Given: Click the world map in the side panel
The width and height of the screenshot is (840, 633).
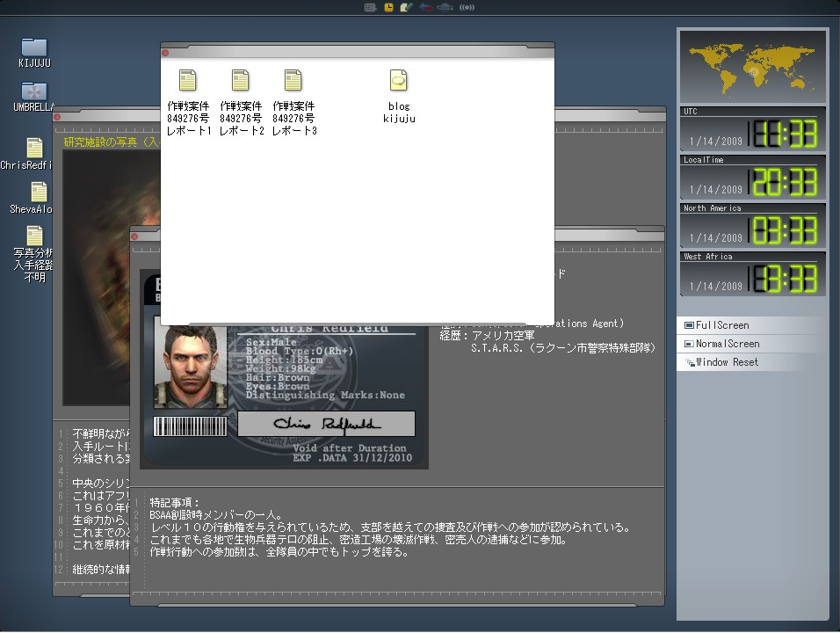Looking at the screenshot, I should pyautogui.click(x=753, y=67).
